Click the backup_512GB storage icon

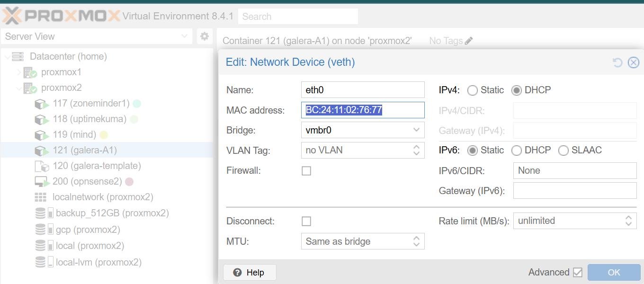tap(41, 213)
